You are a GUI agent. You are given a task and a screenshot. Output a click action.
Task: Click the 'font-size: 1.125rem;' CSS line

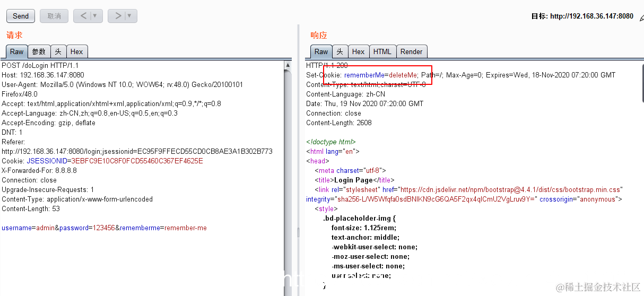[364, 228]
